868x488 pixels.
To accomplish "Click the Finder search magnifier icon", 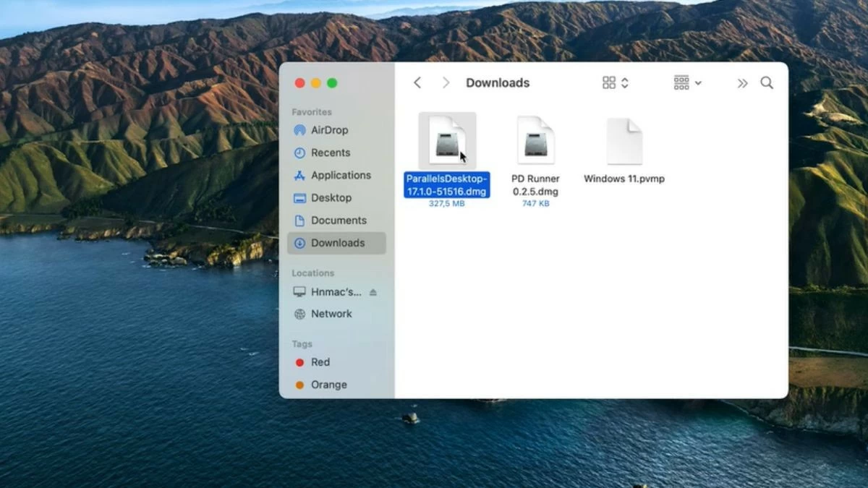I will pos(767,83).
